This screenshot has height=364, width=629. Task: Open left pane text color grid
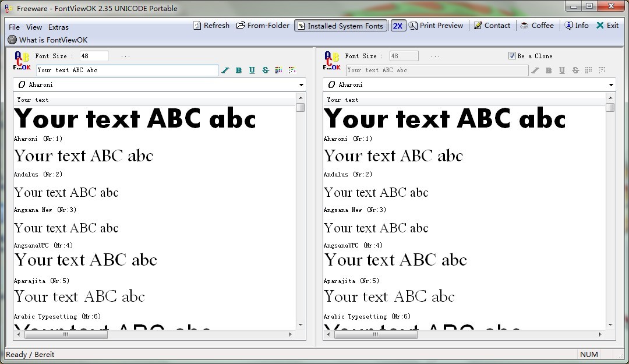(279, 70)
